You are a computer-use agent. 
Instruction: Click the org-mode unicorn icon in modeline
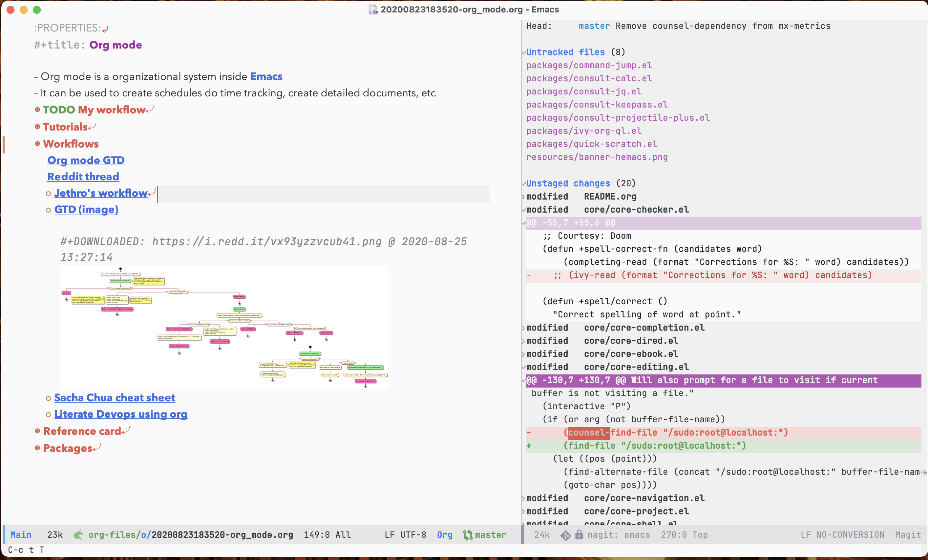(78, 534)
